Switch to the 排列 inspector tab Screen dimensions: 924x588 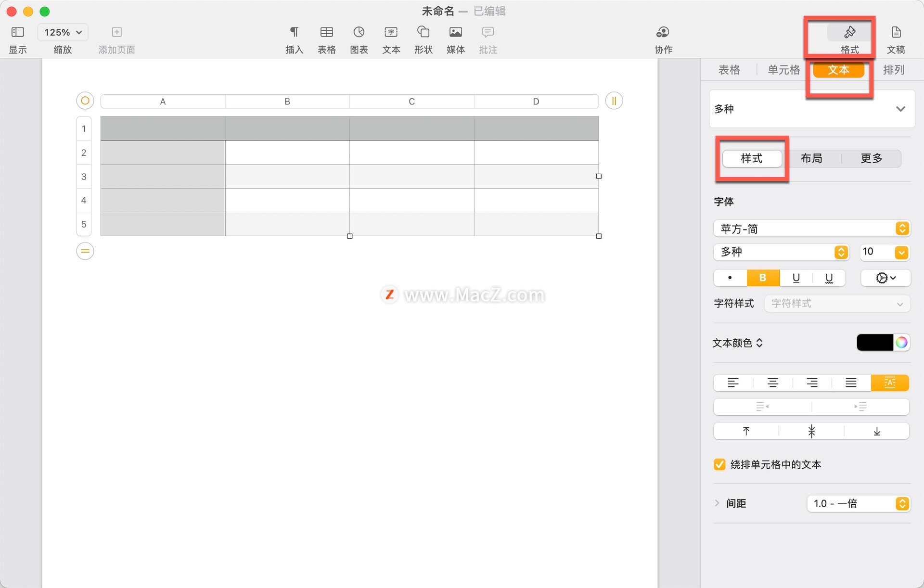pyautogui.click(x=894, y=70)
